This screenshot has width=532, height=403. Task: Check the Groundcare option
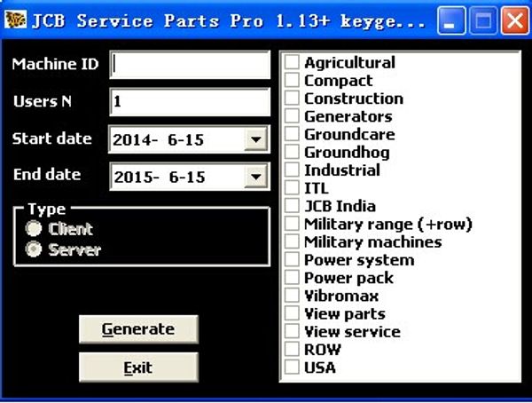[292, 134]
